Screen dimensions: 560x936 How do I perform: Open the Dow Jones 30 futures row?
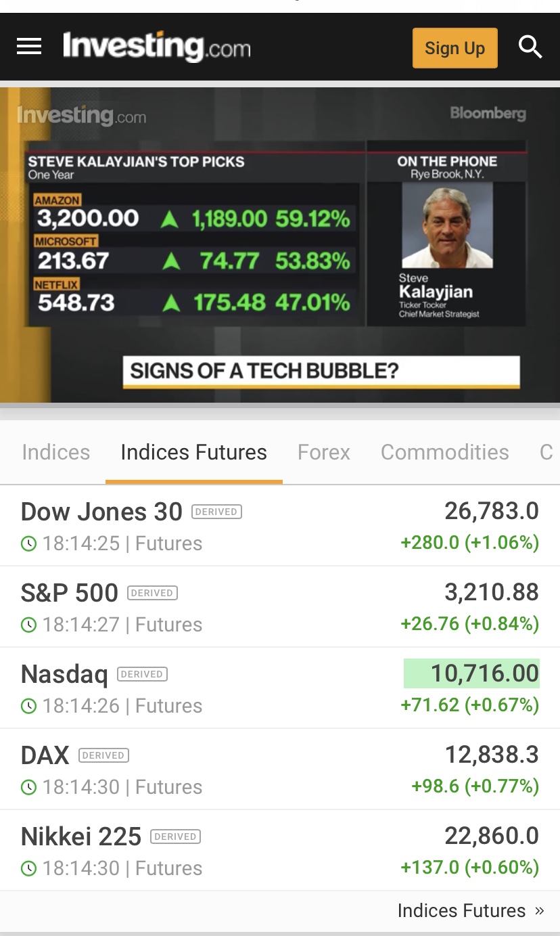(101, 512)
